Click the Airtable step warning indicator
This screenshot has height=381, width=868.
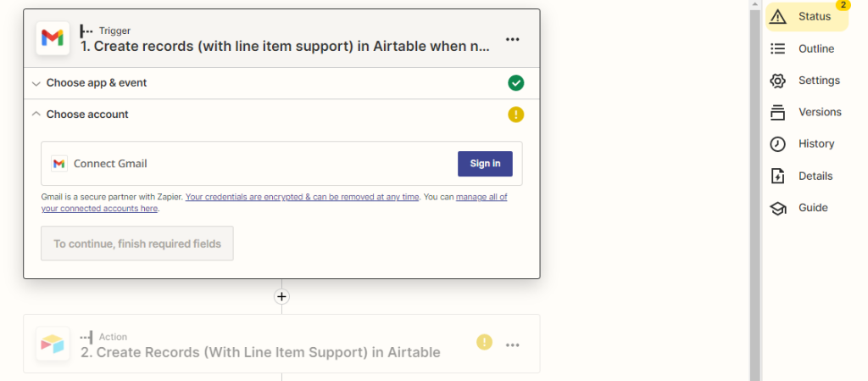click(484, 342)
